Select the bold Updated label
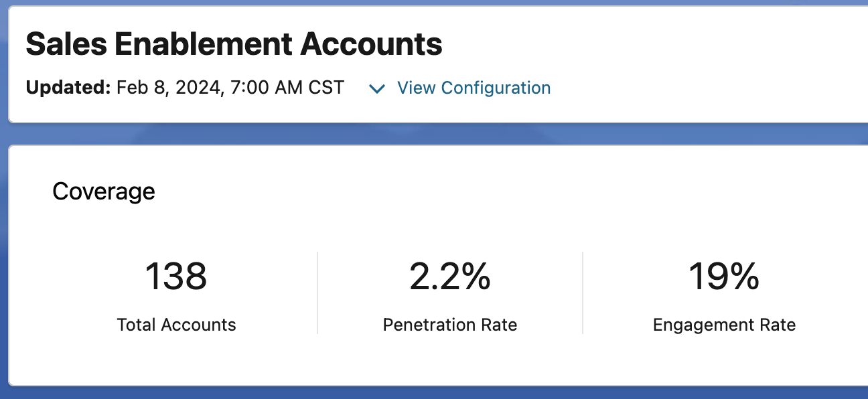 68,88
